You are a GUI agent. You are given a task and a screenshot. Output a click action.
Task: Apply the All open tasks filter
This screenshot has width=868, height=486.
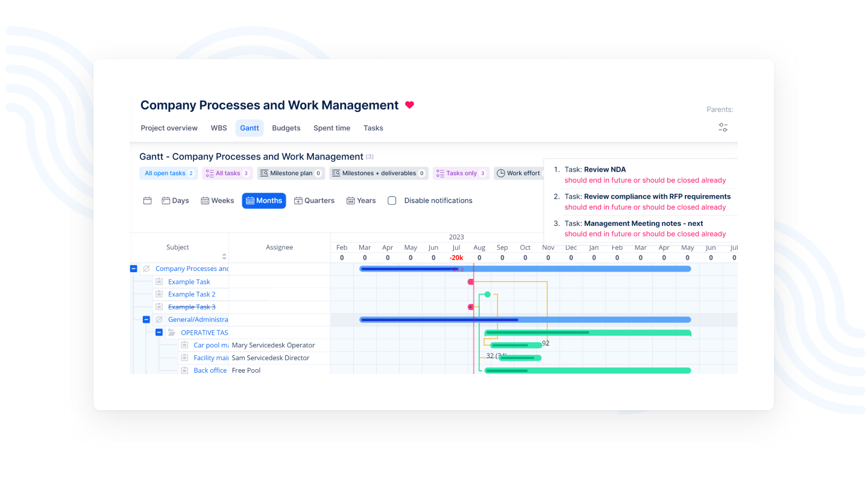click(x=168, y=173)
